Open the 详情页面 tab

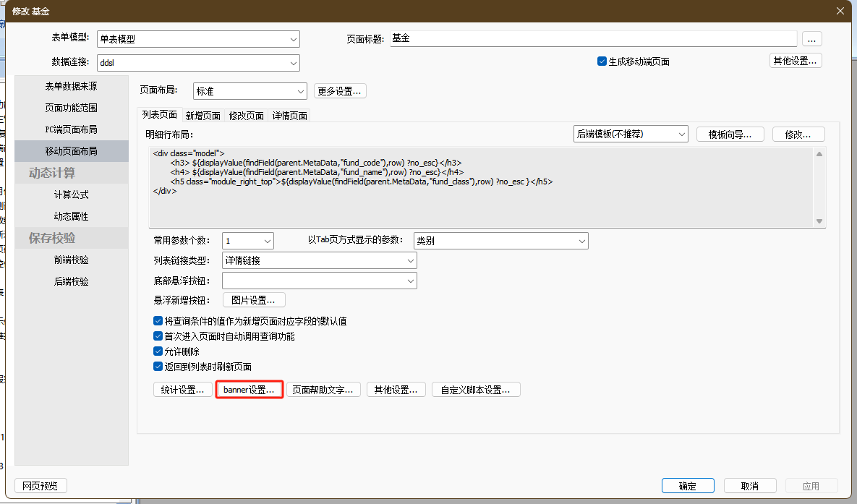pos(290,115)
